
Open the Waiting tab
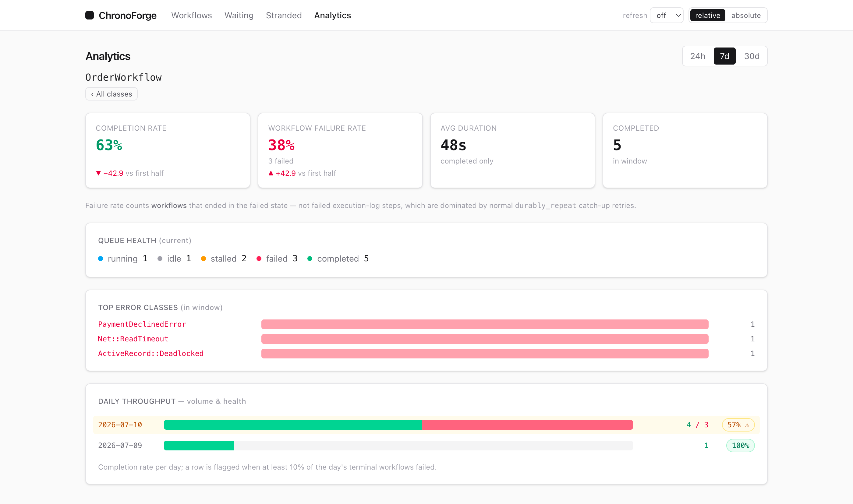point(239,15)
